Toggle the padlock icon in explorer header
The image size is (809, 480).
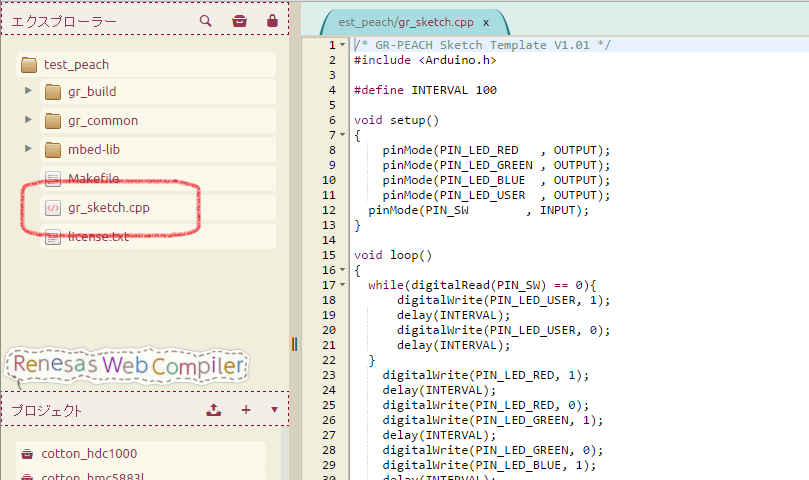[x=272, y=20]
